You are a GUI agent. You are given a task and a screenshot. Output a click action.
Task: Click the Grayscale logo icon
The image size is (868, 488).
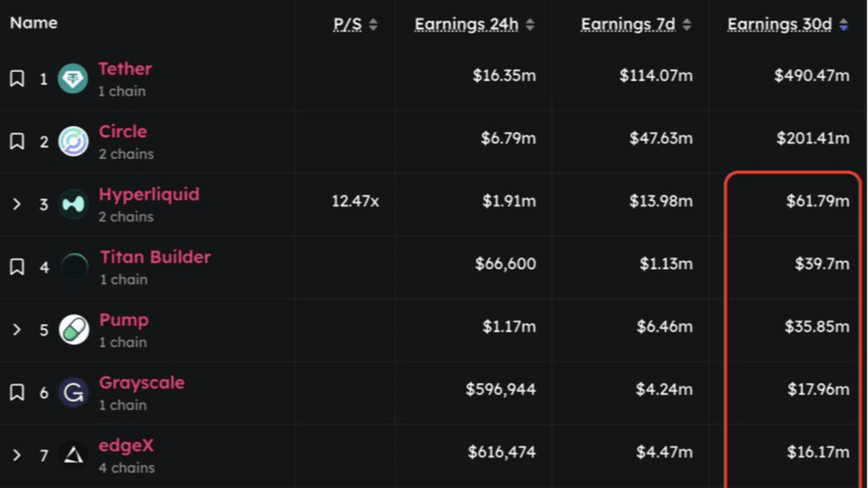coord(73,392)
